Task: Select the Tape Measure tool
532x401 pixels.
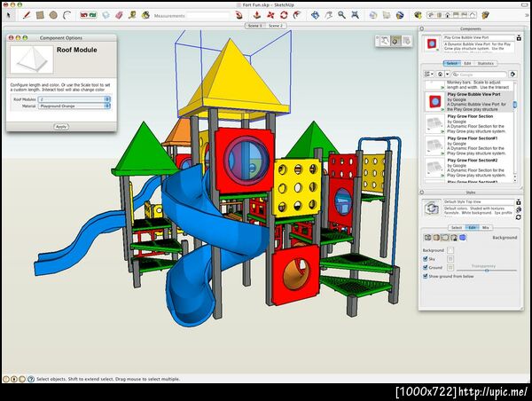Action: click(x=132, y=15)
